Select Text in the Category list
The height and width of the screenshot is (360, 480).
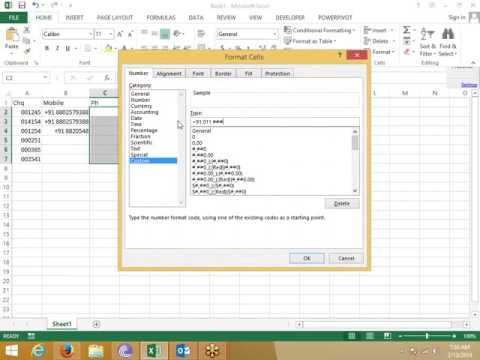click(x=135, y=148)
